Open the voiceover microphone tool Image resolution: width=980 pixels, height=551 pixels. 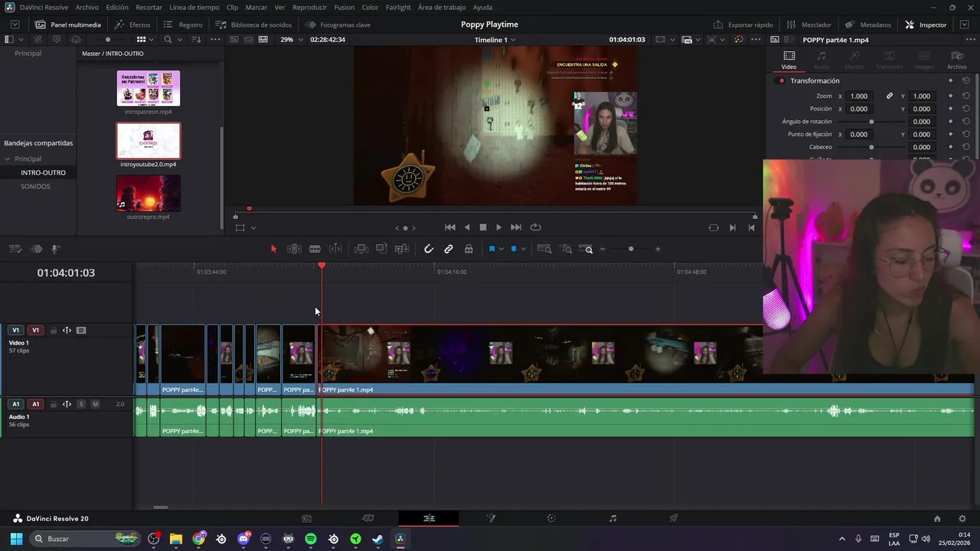pyautogui.click(x=56, y=249)
